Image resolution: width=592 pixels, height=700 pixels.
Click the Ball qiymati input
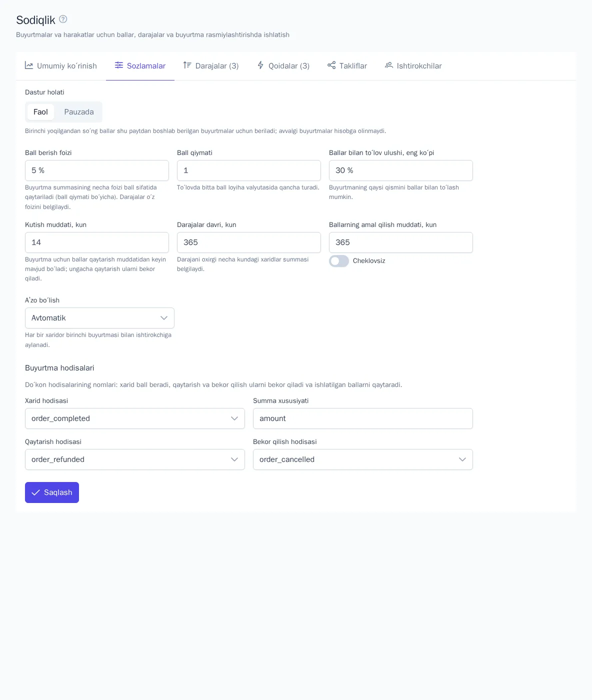click(x=249, y=170)
